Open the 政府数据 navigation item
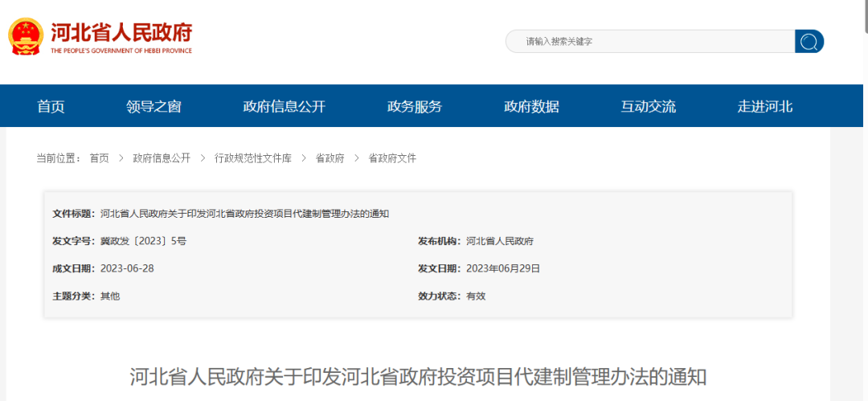The image size is (868, 401). [531, 106]
